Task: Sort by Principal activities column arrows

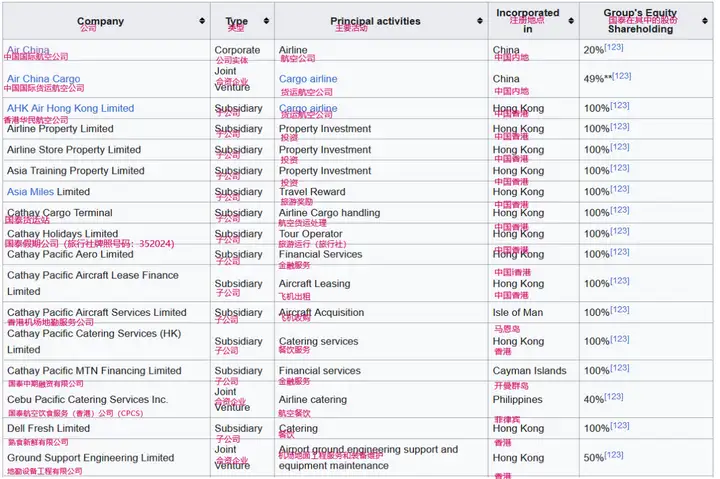Action: click(480, 21)
